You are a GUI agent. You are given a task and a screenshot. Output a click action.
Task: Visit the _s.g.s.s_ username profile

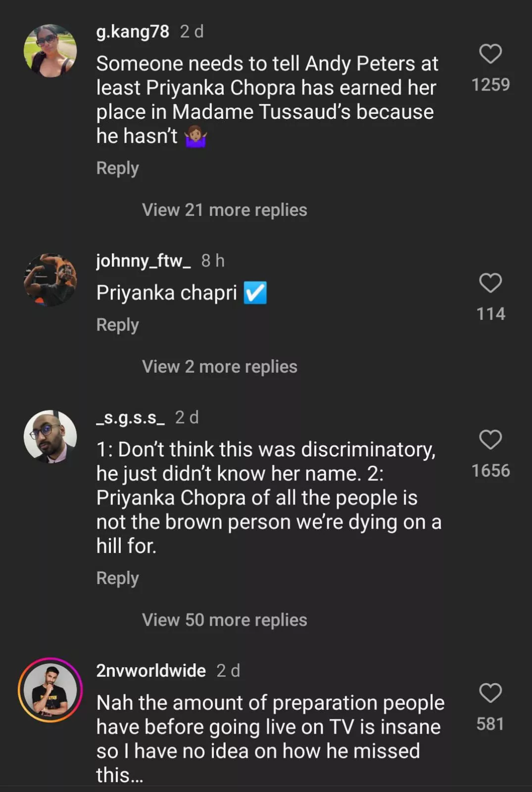(x=130, y=418)
